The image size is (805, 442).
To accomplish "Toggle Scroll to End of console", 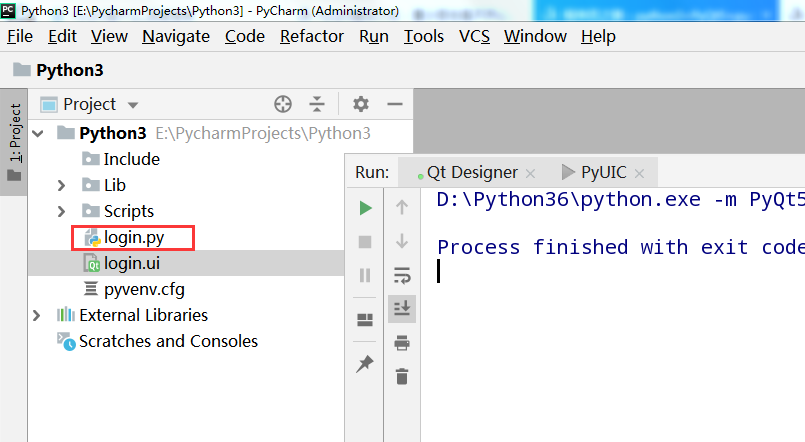I will point(402,309).
